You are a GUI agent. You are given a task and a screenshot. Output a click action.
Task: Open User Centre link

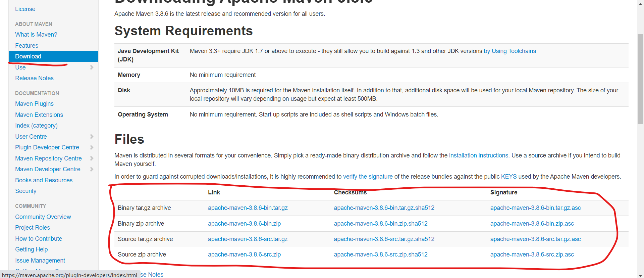click(31, 137)
